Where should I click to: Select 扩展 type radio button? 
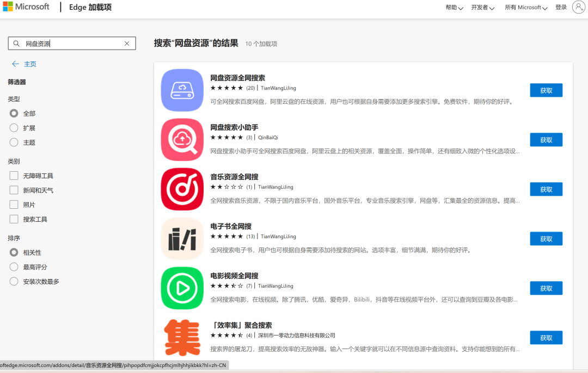pyautogui.click(x=14, y=128)
